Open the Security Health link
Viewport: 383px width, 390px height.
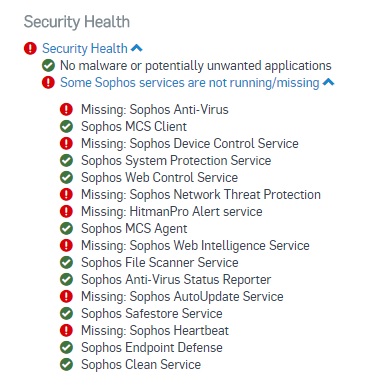(85, 48)
